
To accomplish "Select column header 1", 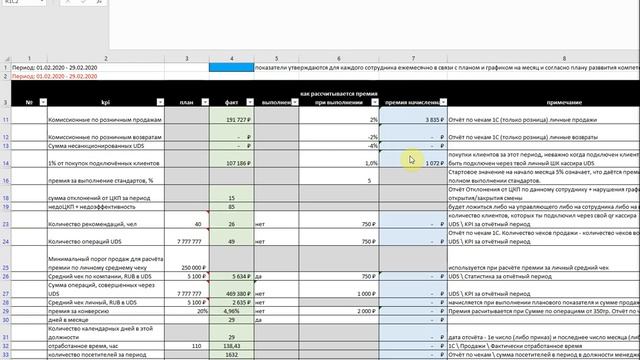I will pyautogui.click(x=29, y=59).
